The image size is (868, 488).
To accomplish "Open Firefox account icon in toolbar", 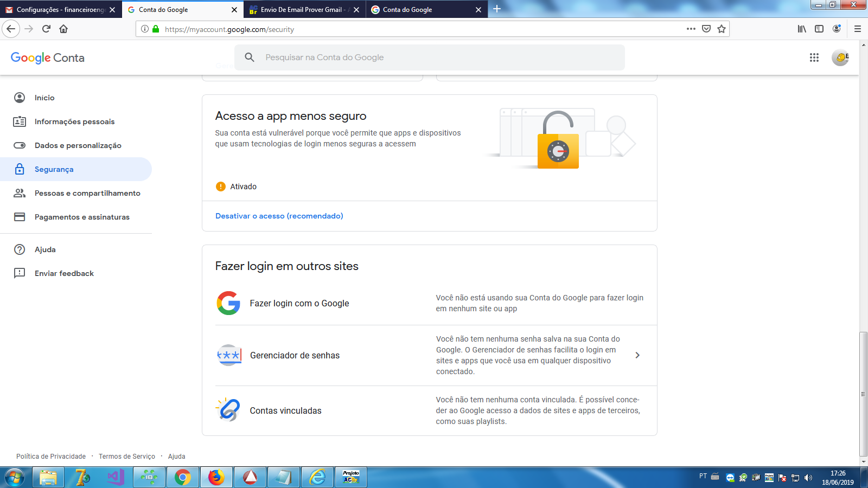I will pyautogui.click(x=837, y=29).
